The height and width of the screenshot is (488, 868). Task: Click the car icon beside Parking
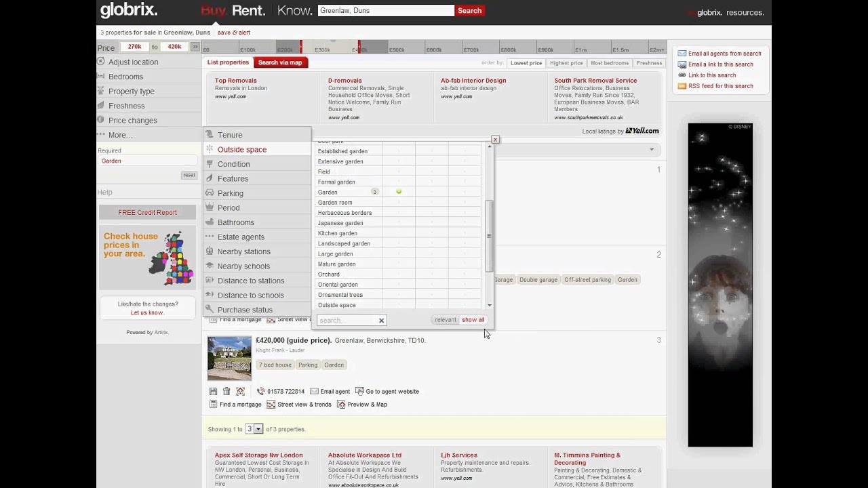210,193
